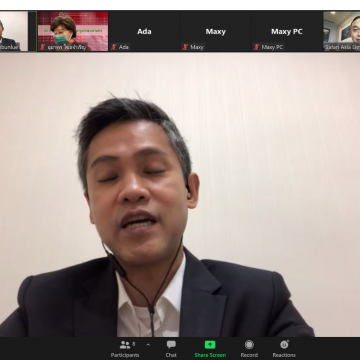Open the Chat bubble icon
This screenshot has width=360, height=360.
point(171,345)
